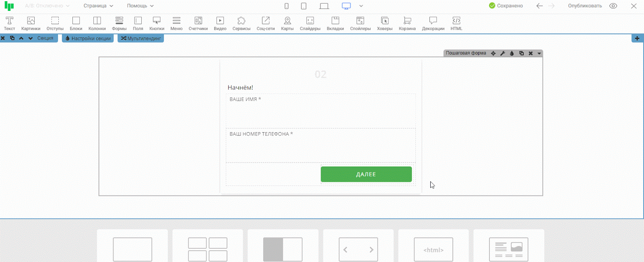Select the Текст tool icon
Image resolution: width=644 pixels, height=262 pixels.
tap(9, 23)
